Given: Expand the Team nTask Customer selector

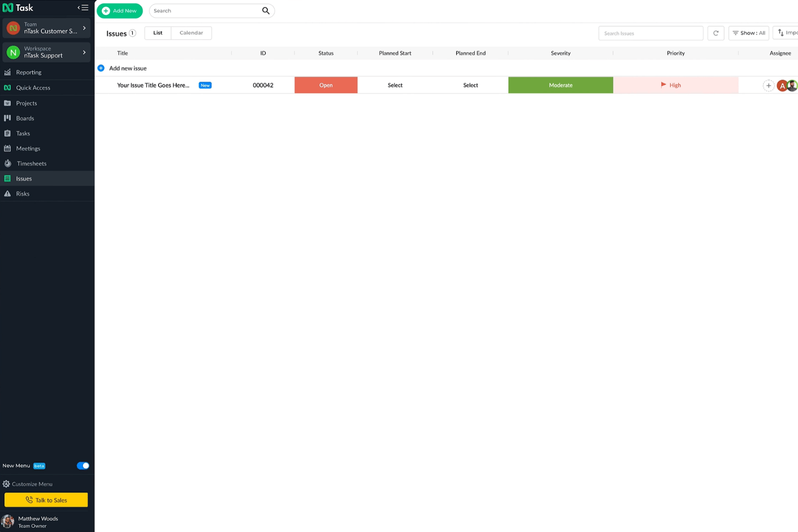Looking at the screenshot, I should pos(46,28).
